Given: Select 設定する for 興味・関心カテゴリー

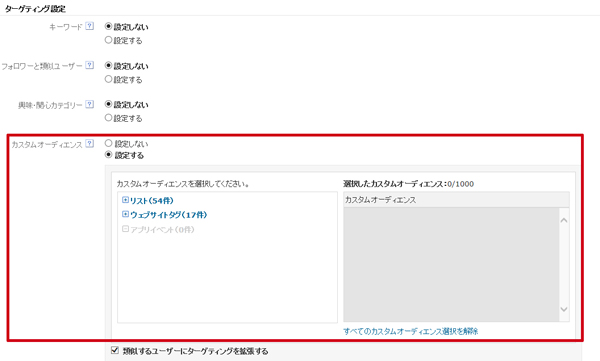Looking at the screenshot, I should 108,118.
